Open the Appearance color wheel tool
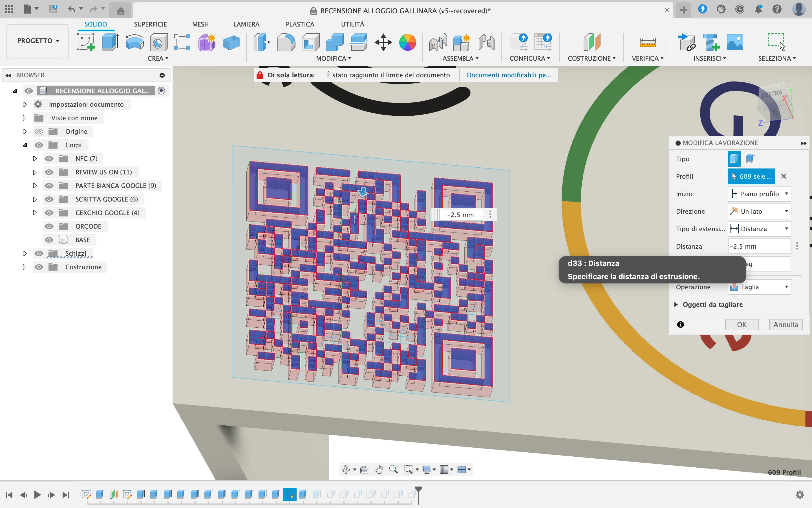812x508 pixels. click(407, 42)
